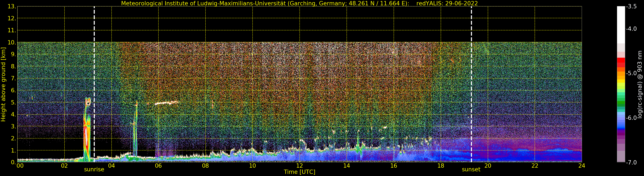The height and width of the screenshot is (176, 644).
Task: Click the x-axis tick label '12'
Action: [300, 166]
